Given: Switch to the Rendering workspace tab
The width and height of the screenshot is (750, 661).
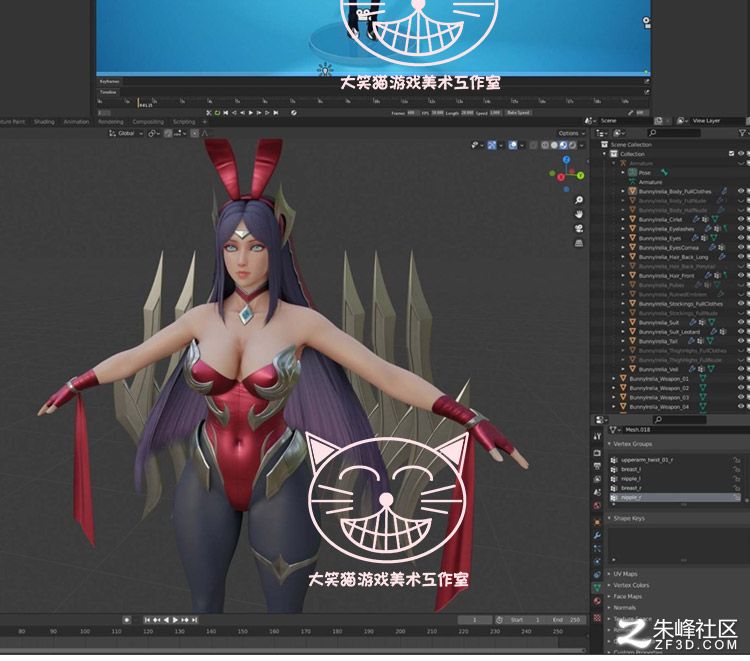Looking at the screenshot, I should click(110, 122).
